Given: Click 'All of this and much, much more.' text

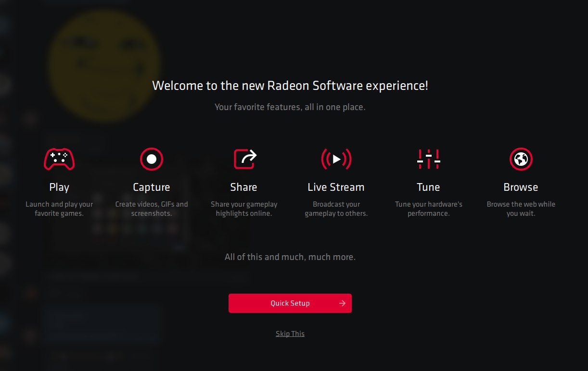Looking at the screenshot, I should (290, 257).
